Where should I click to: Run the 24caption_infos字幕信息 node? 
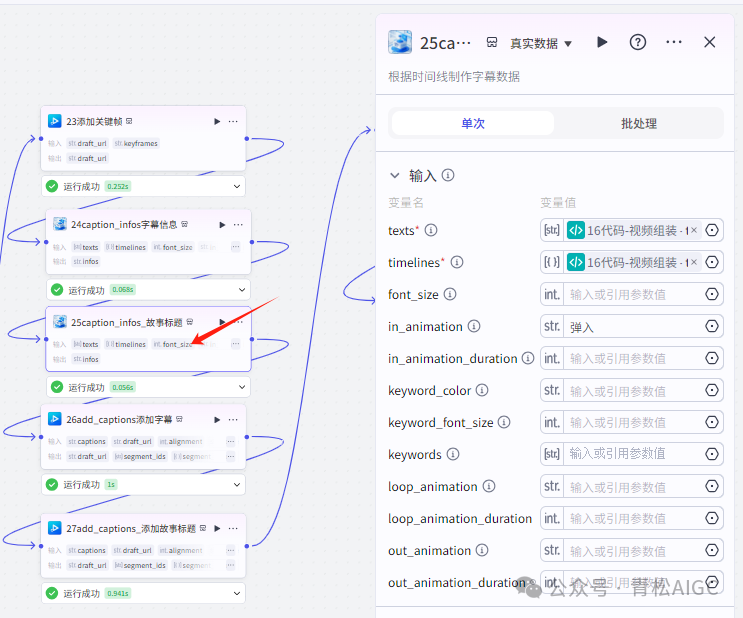[222, 225]
